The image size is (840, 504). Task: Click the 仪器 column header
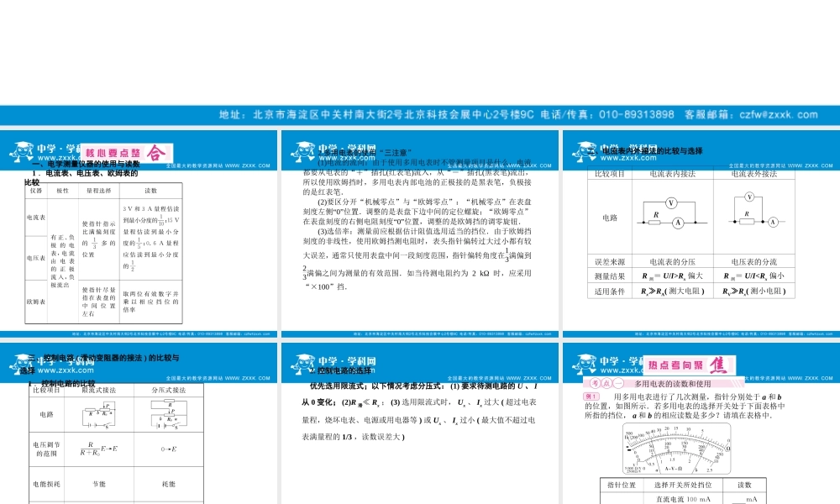click(36, 191)
